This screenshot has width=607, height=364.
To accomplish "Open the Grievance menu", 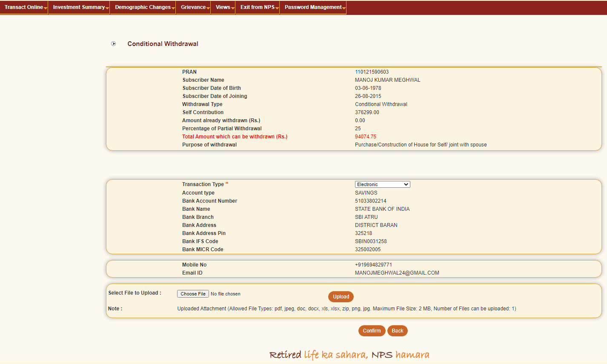I will pos(192,7).
